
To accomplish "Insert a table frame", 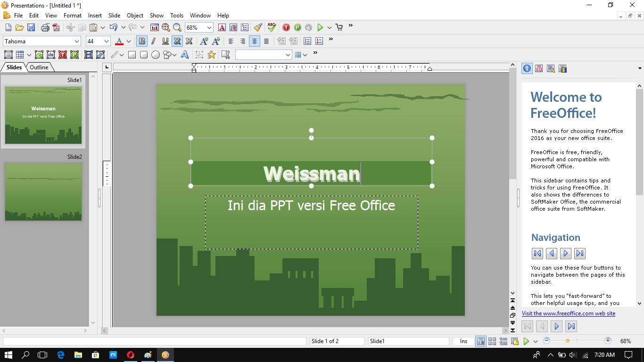I will [x=20, y=55].
